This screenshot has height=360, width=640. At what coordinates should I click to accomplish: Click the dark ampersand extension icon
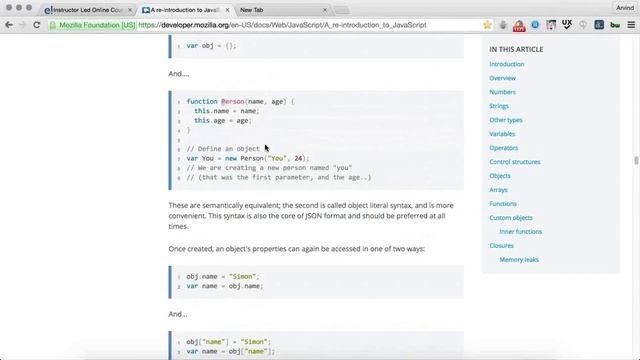point(599,25)
